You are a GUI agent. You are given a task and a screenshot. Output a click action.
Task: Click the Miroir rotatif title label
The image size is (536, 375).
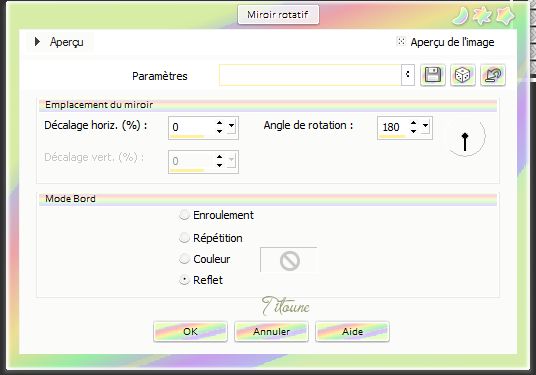click(x=278, y=15)
